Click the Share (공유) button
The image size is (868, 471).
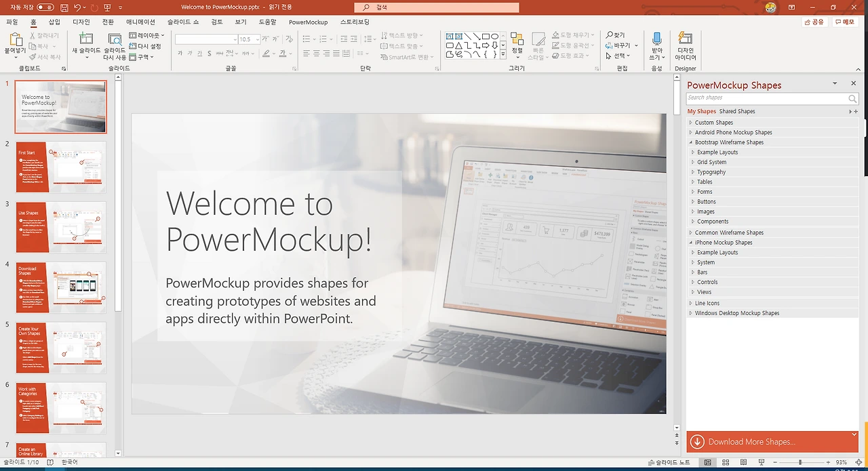(814, 22)
